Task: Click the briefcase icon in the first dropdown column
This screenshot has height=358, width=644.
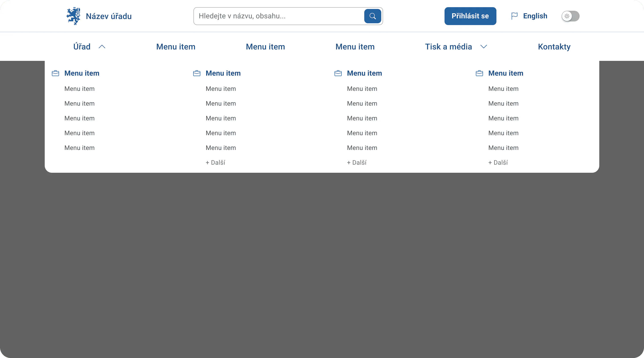Action: pyautogui.click(x=55, y=73)
